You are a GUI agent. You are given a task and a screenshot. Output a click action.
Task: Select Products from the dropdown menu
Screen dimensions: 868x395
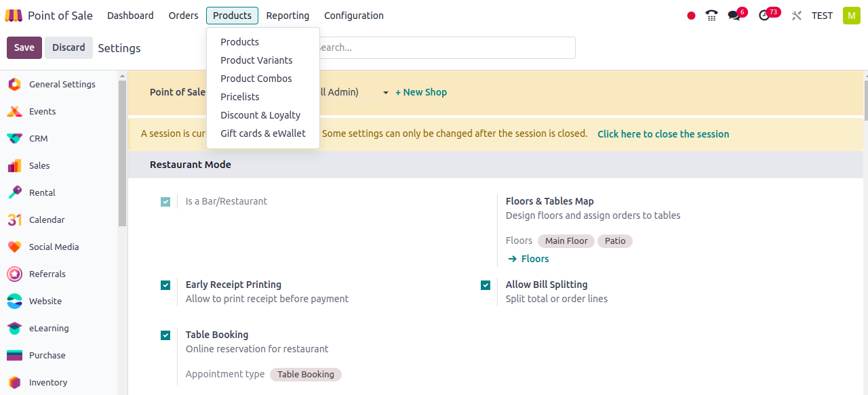263,42
